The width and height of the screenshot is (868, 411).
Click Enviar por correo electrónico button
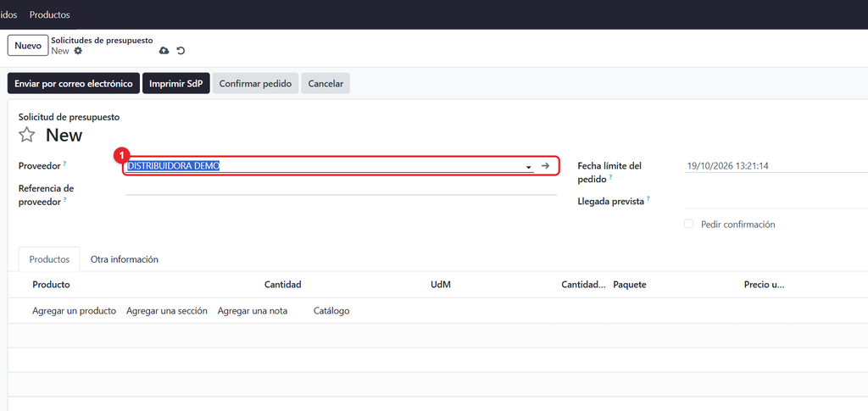click(x=74, y=84)
